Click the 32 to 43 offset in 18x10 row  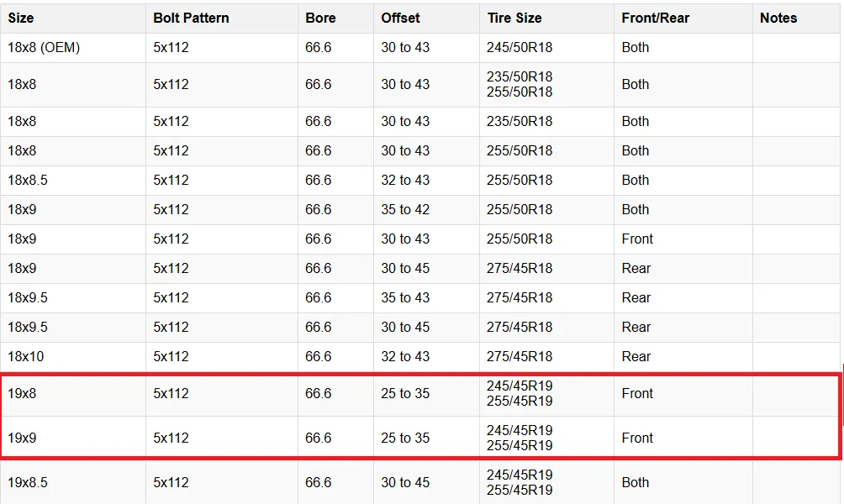(405, 357)
